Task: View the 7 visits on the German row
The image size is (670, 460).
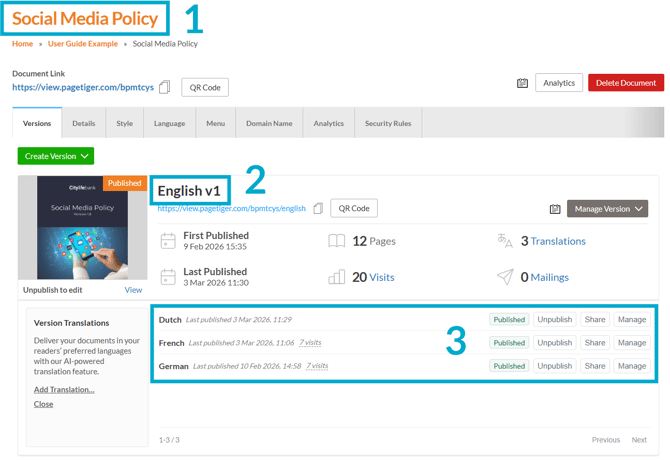Action: point(317,366)
